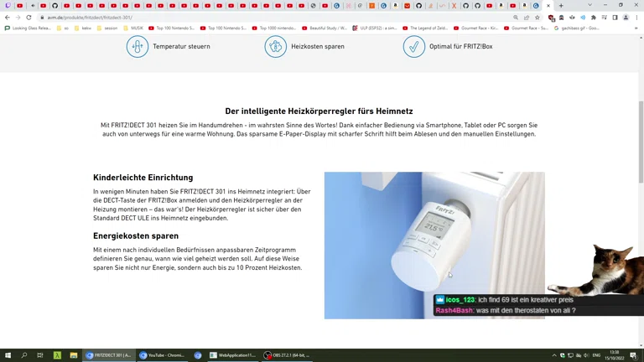Click Rash4Bash chat message in overlay
This screenshot has width=644, height=362.
506,311
